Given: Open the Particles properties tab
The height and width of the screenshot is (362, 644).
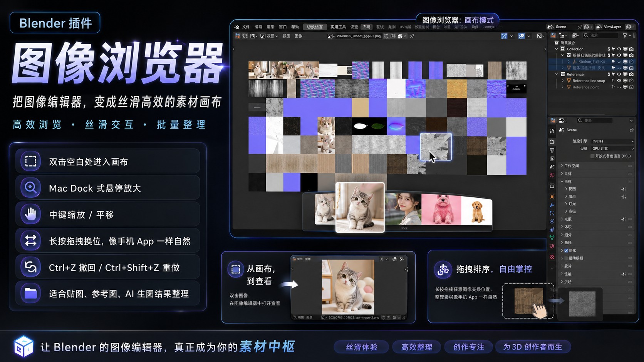Looking at the screenshot, I should (552, 213).
